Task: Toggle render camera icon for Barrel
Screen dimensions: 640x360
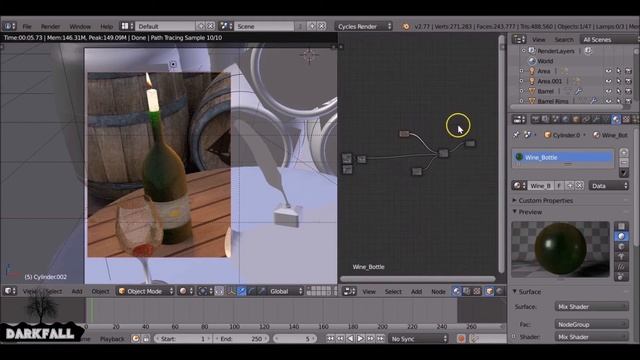Action: click(x=629, y=91)
